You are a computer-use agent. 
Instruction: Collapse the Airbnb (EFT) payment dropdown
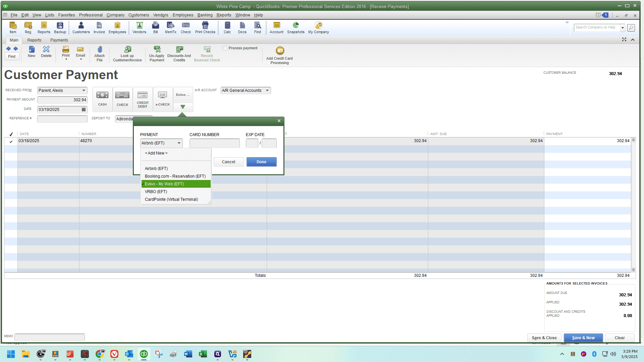point(179,143)
